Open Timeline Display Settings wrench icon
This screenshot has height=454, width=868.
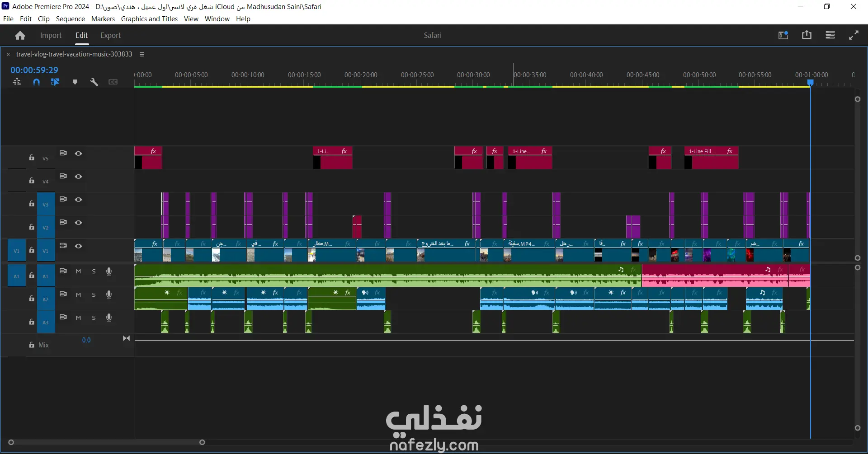coord(94,82)
